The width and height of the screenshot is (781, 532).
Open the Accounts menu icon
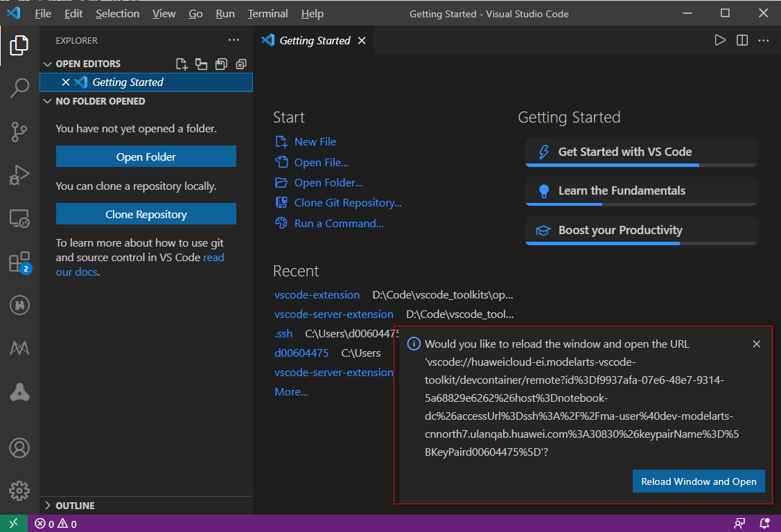point(19,448)
